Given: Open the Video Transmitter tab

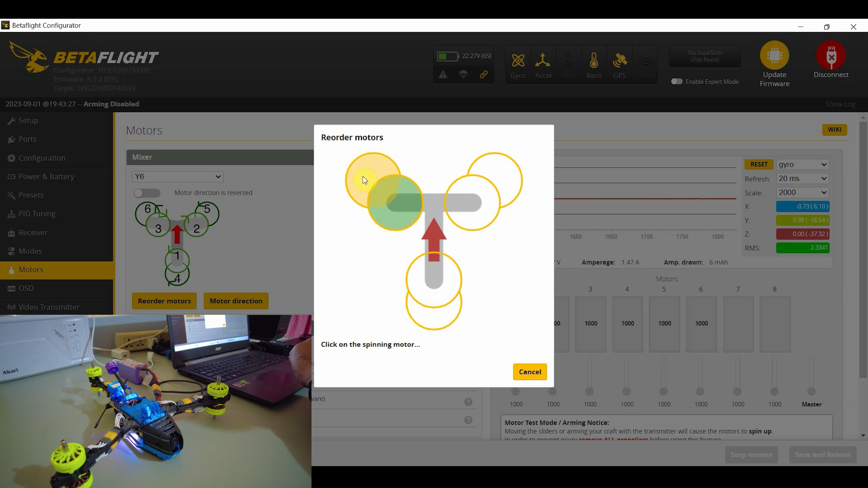Looking at the screenshot, I should (x=56, y=307).
